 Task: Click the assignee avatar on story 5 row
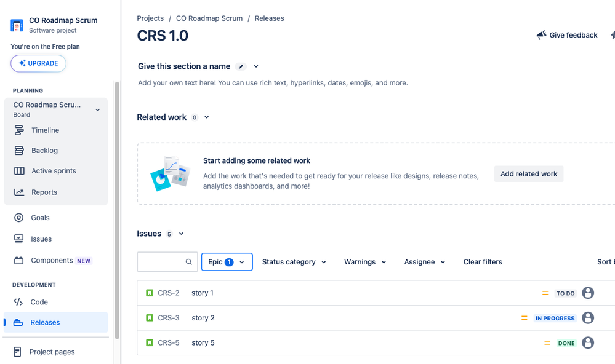(x=588, y=343)
